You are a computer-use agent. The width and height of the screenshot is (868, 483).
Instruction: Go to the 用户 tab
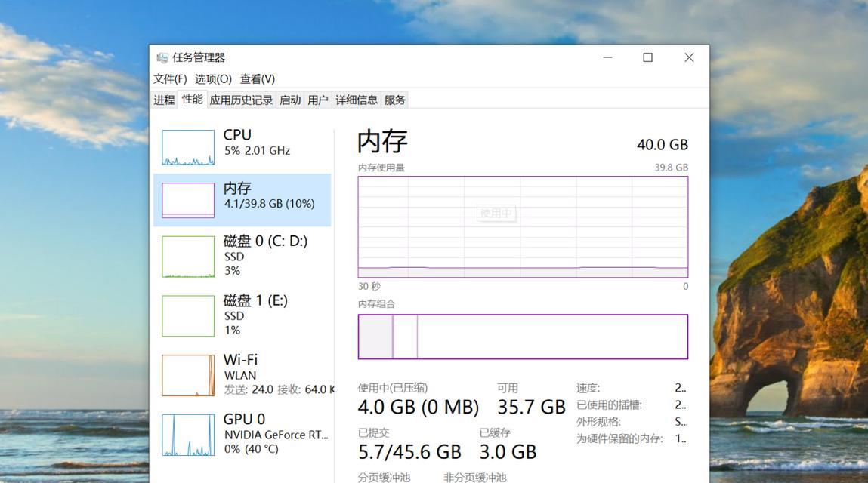point(318,100)
